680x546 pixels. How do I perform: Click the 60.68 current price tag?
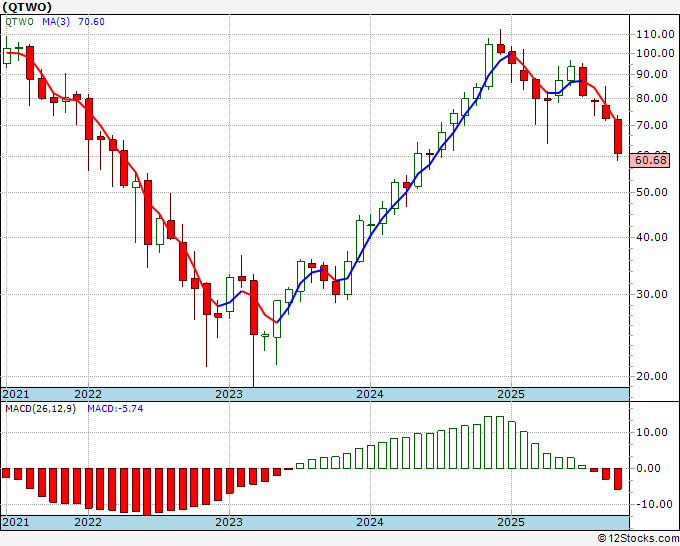click(650, 160)
